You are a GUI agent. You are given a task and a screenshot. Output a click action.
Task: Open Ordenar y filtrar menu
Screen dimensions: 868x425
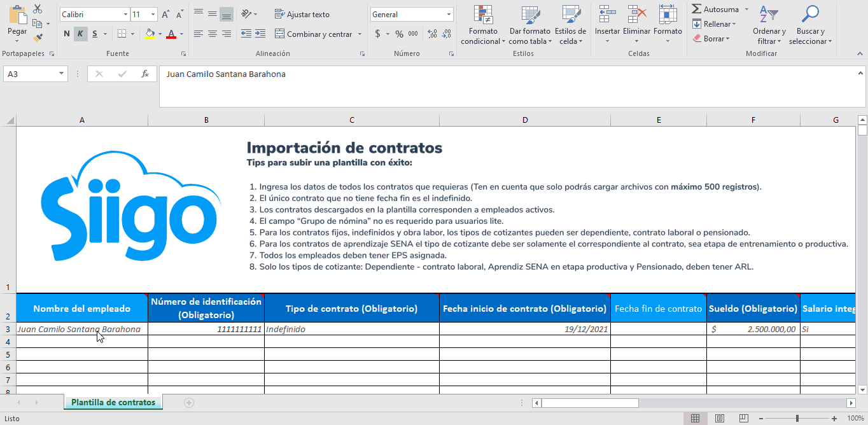(769, 25)
